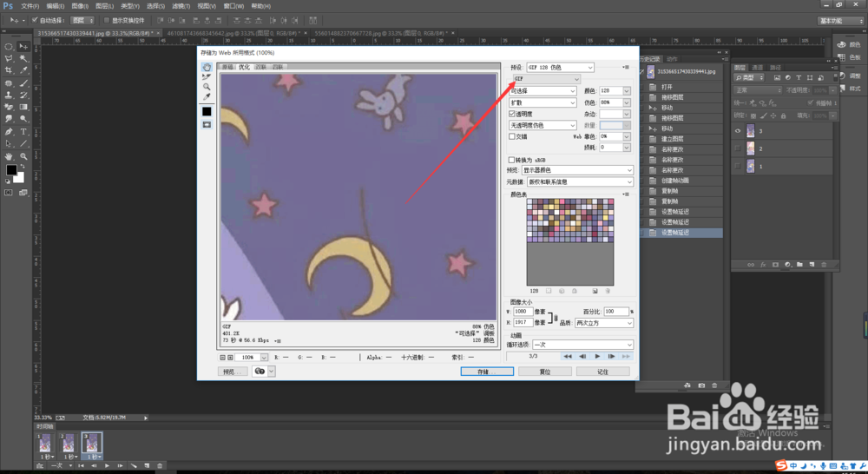Enable the 转换为 sRGB checkbox

click(512, 160)
